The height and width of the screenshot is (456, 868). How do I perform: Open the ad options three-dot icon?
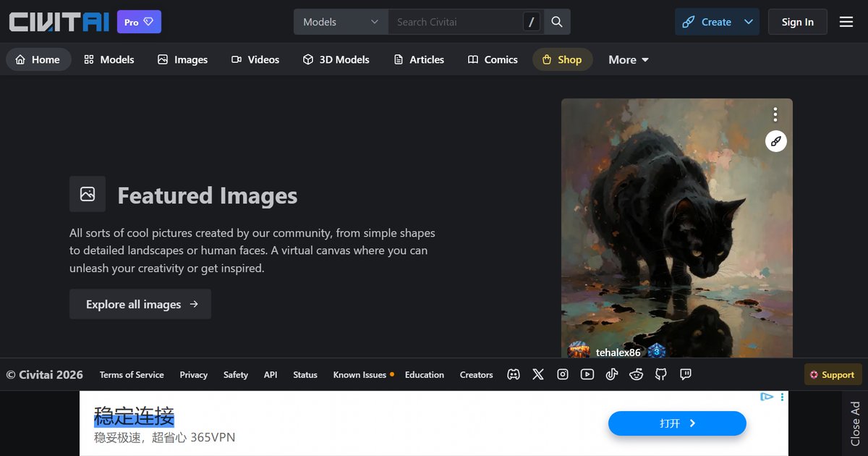coord(782,397)
